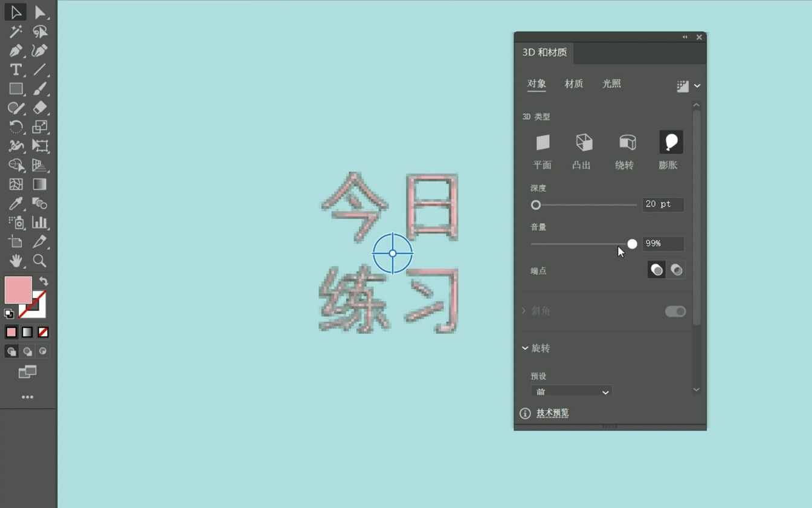The image size is (812, 508).
Task: Select the Zoom tool
Action: point(39,261)
